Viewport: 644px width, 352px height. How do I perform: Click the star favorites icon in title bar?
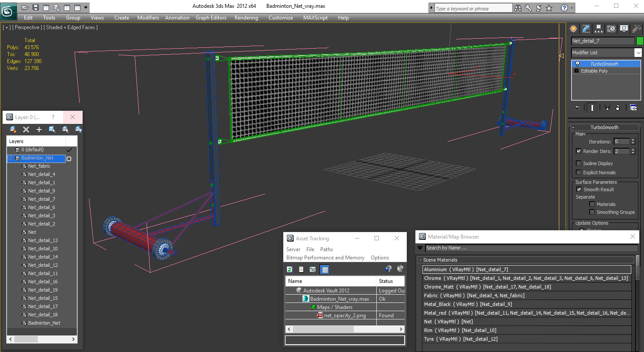(549, 8)
